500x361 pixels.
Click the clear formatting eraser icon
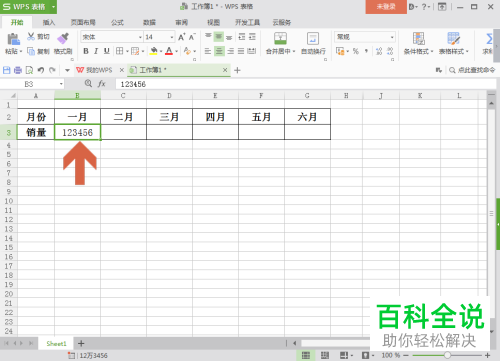pos(187,51)
